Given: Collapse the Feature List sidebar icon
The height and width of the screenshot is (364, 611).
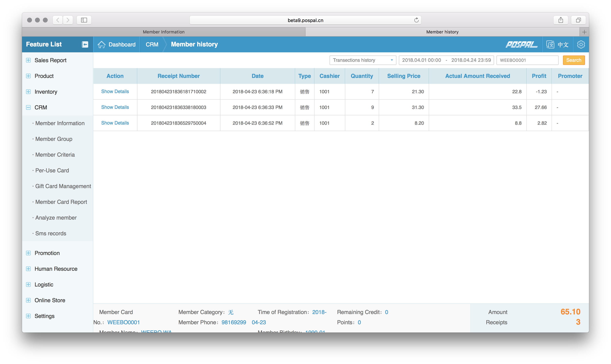Looking at the screenshot, I should click(85, 44).
